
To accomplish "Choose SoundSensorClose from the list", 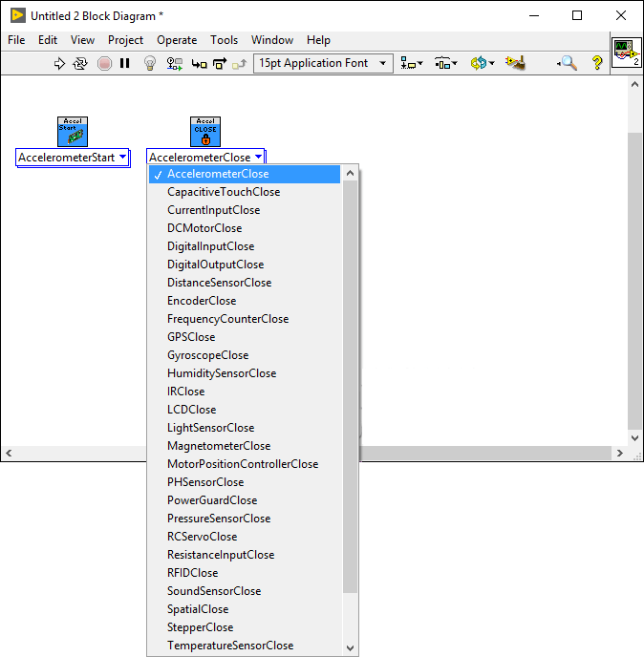I will point(245,591).
